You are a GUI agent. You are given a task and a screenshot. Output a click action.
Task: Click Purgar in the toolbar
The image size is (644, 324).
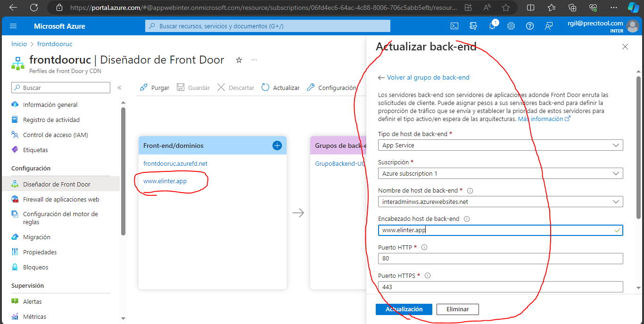pyautogui.click(x=155, y=88)
